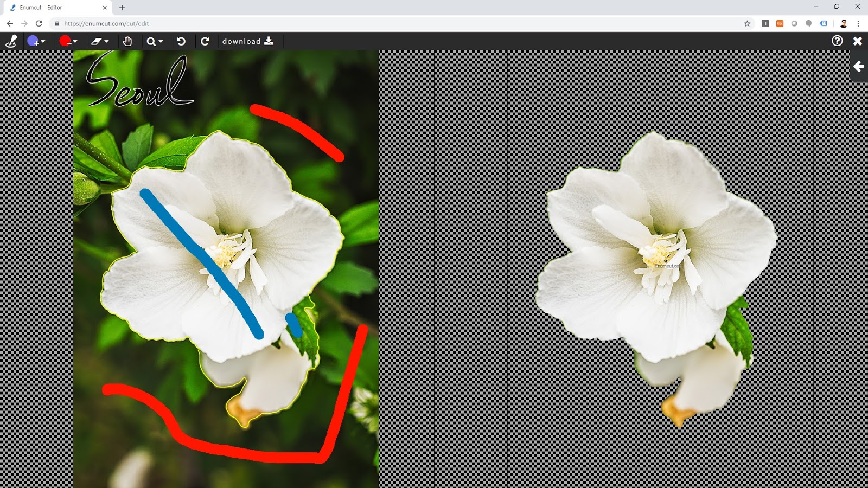This screenshot has width=868, height=488.
Task: Activate the hand pan tool
Action: (129, 41)
